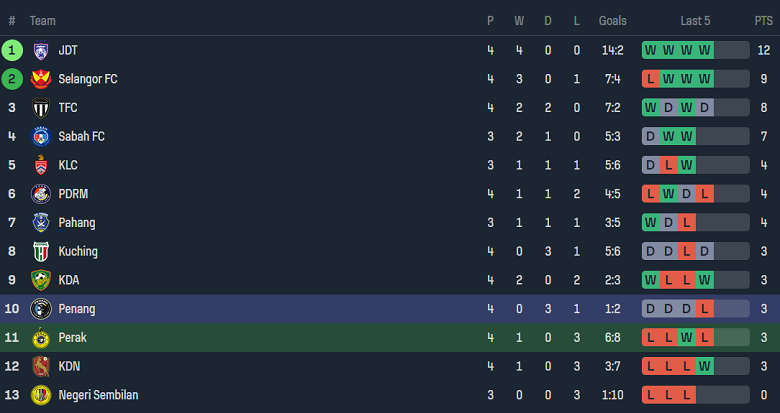Open the Selangor FC team name link

(88, 79)
